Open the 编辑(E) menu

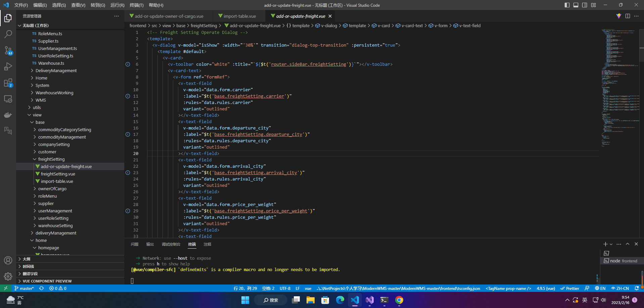40,5
